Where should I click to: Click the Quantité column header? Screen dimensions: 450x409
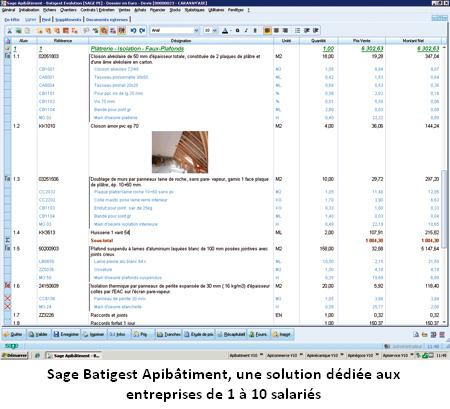coord(319,41)
